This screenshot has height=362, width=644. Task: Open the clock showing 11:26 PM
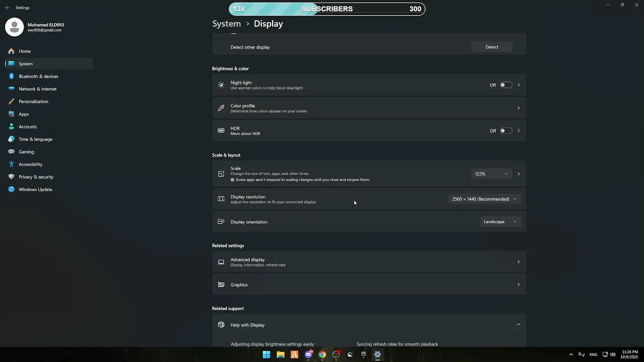point(630,354)
